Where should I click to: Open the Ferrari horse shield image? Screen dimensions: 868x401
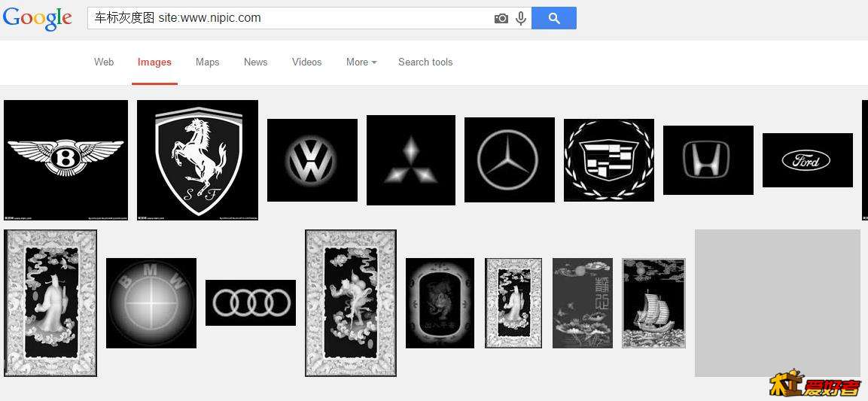click(x=198, y=160)
